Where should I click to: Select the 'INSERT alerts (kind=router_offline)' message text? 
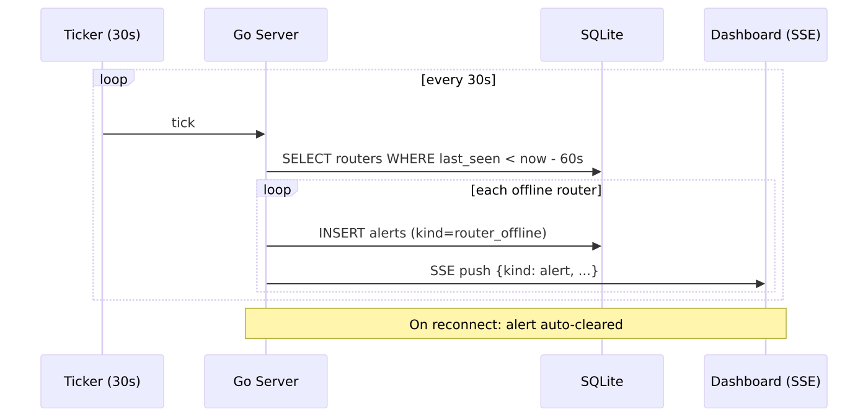pos(433,233)
